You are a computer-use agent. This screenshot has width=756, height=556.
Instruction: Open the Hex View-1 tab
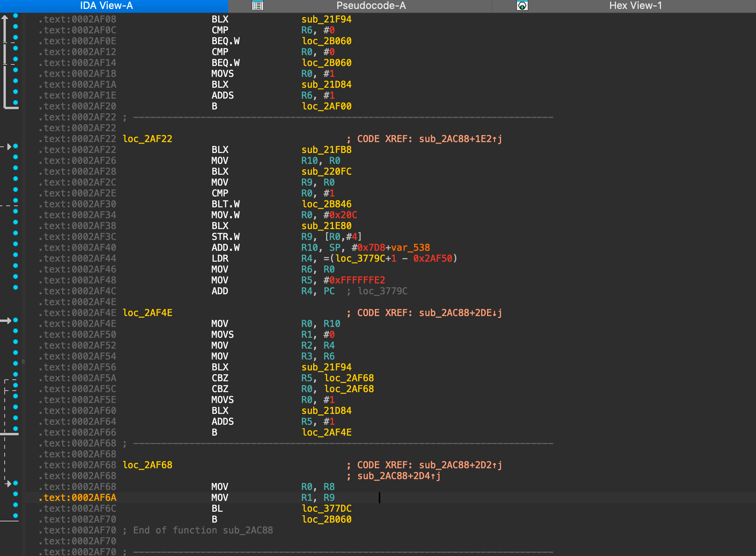pyautogui.click(x=635, y=5)
